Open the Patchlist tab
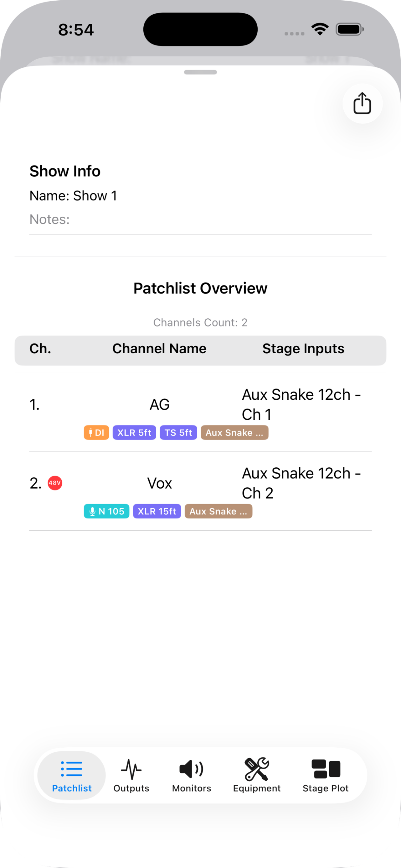Image resolution: width=401 pixels, height=868 pixels. point(72,775)
